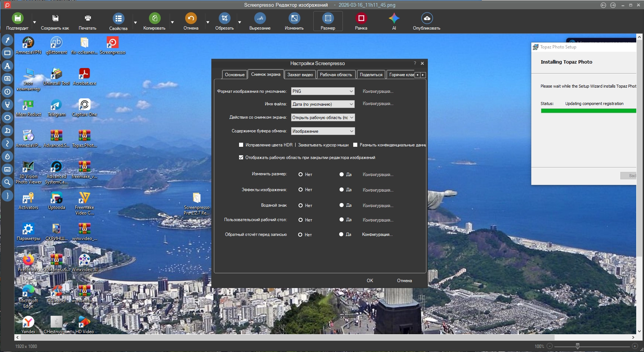Viewport: 644px width, 352px height.
Task: Click the Сохранить как button
Action: tap(55, 22)
